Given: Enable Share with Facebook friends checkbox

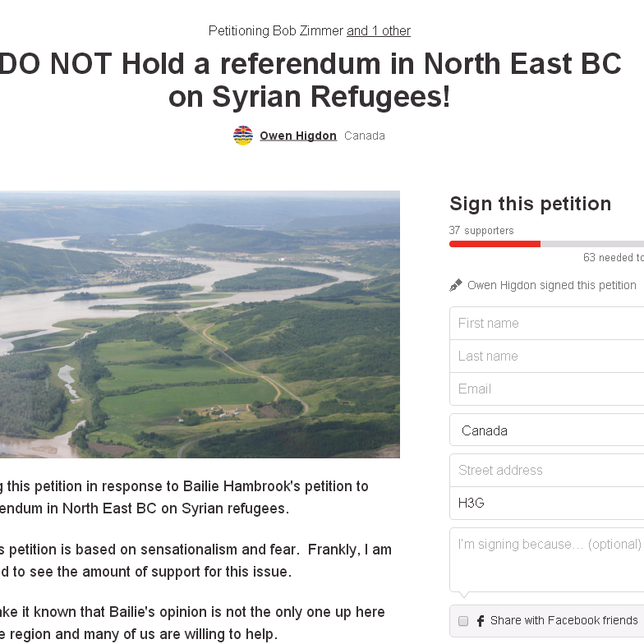Looking at the screenshot, I should (x=463, y=621).
